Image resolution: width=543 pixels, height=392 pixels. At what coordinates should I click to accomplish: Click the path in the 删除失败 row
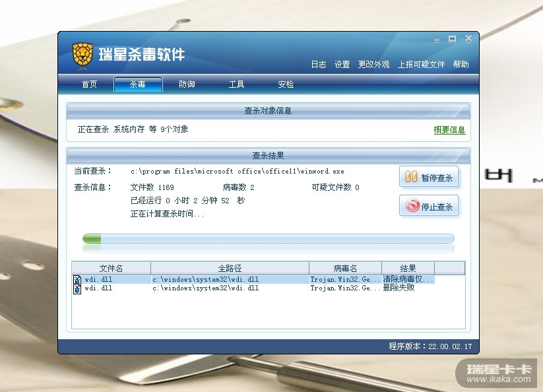pyautogui.click(x=206, y=288)
